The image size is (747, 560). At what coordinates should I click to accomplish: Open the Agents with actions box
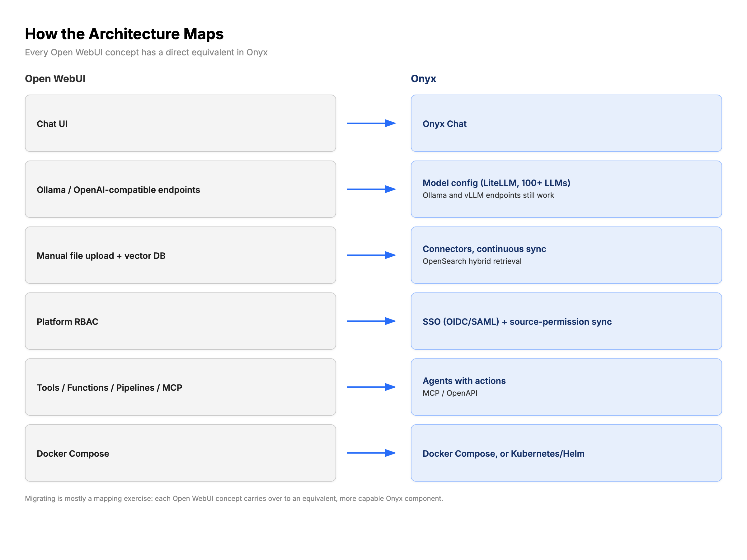(x=566, y=387)
